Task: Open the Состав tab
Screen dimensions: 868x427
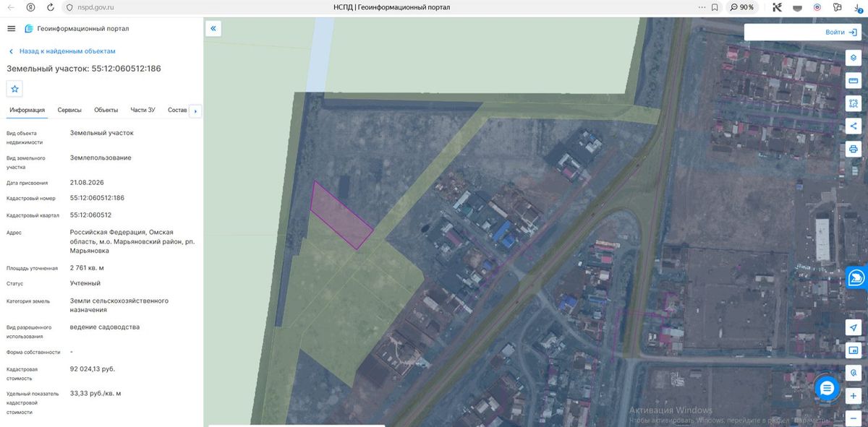Action: (x=177, y=110)
